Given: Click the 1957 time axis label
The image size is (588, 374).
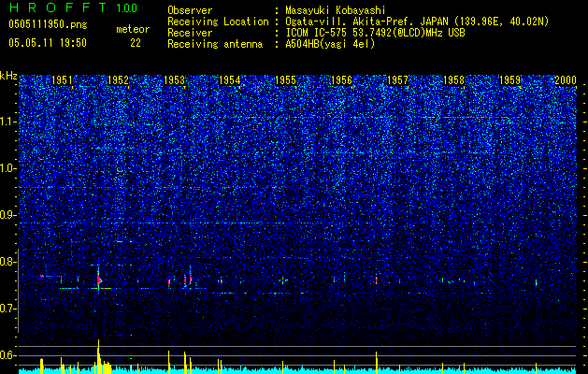Looking at the screenshot, I should point(397,80).
